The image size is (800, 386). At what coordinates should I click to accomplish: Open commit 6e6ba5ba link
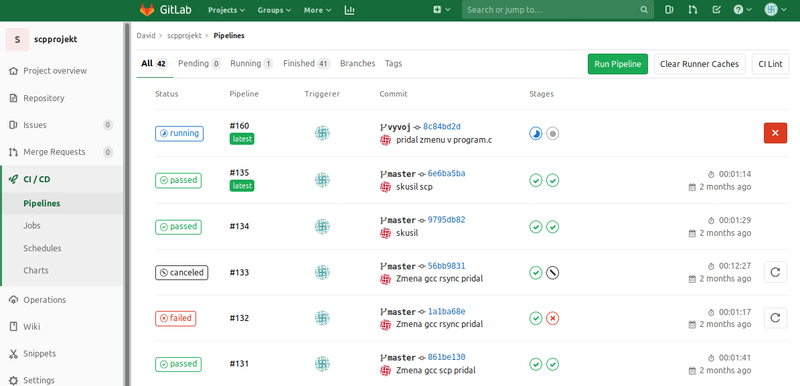pos(446,173)
